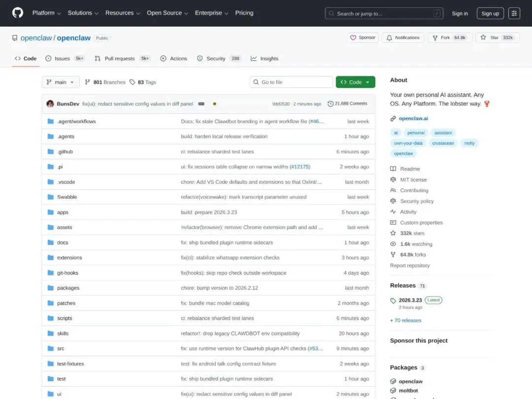
Task: Open the command palette icon button in header
Action: pos(514,13)
